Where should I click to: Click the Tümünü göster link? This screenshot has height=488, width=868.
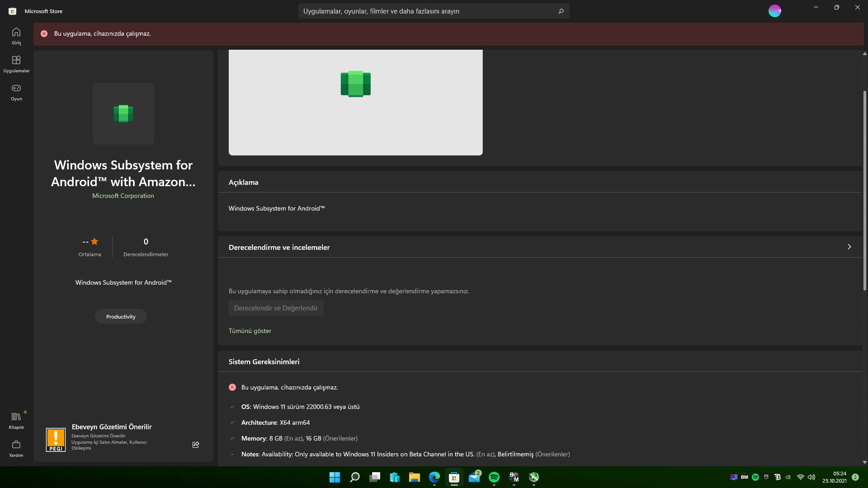point(250,331)
